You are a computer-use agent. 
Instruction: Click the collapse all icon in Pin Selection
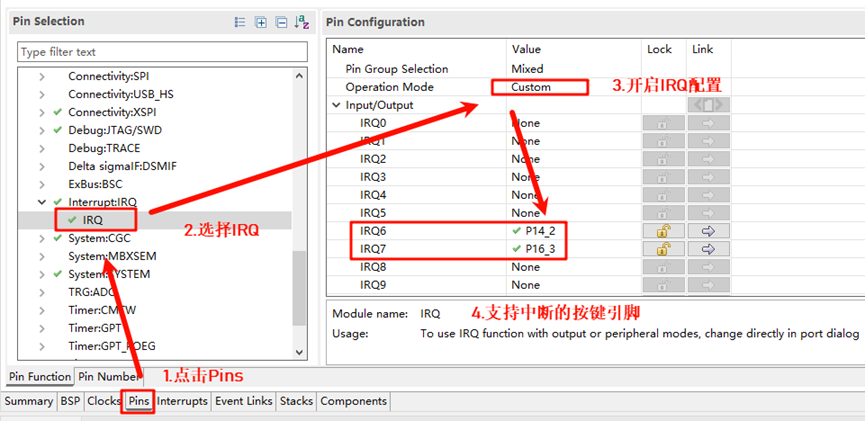(x=281, y=22)
